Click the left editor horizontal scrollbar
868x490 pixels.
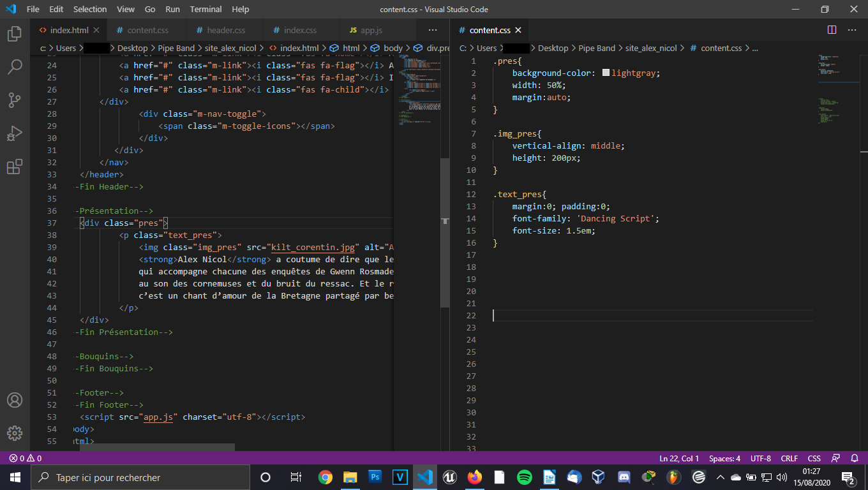[x=157, y=448]
